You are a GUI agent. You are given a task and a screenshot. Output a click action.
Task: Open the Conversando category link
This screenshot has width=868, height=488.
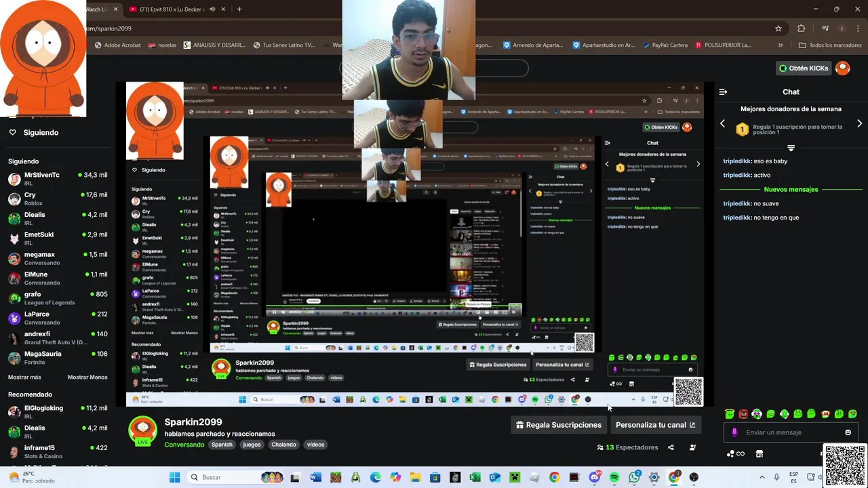coord(184,445)
